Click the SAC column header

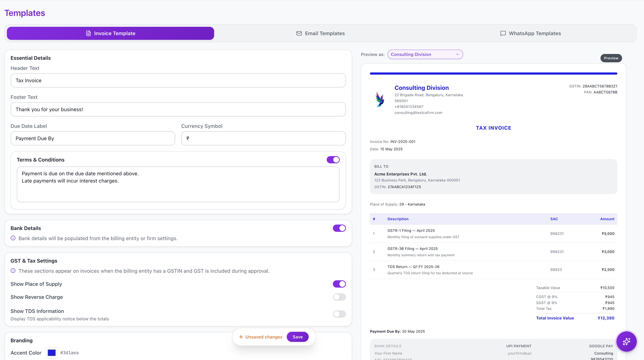coord(554,219)
